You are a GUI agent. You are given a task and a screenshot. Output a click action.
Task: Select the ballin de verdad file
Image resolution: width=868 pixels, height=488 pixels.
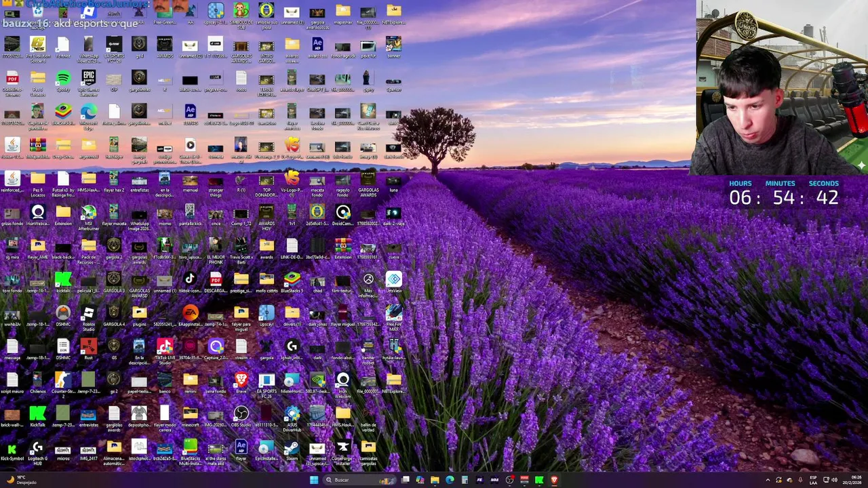coord(368,419)
